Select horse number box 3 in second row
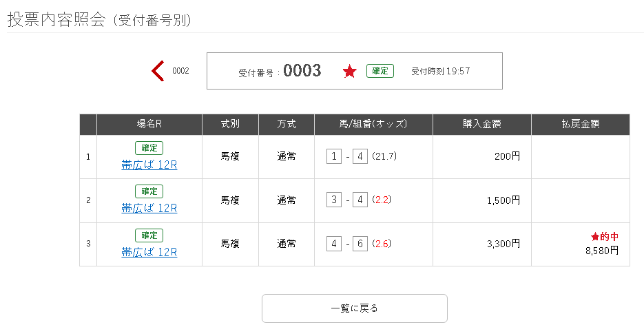Image resolution: width=644 pixels, height=336 pixels. tap(334, 200)
